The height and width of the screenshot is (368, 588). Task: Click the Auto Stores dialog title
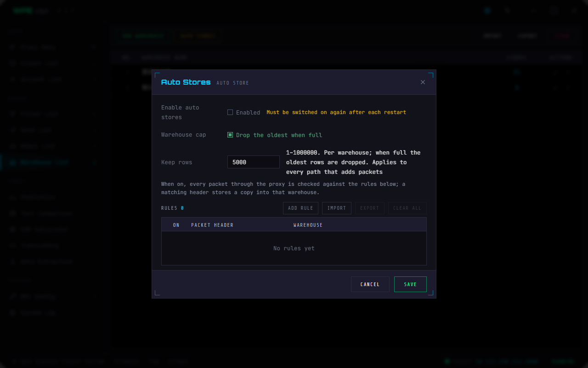click(186, 82)
